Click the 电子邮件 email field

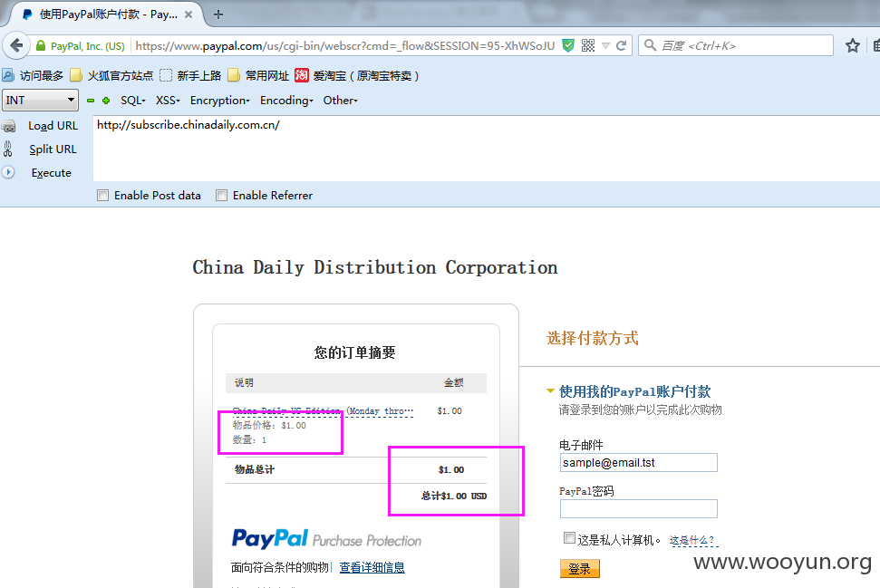[638, 462]
